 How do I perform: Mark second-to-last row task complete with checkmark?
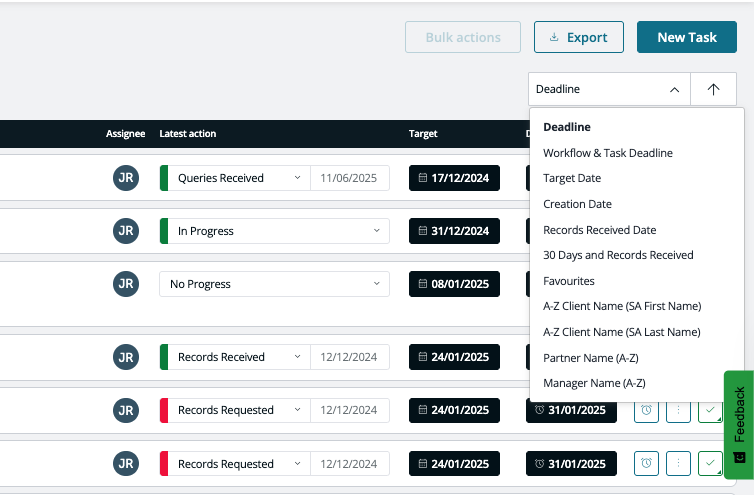(710, 410)
